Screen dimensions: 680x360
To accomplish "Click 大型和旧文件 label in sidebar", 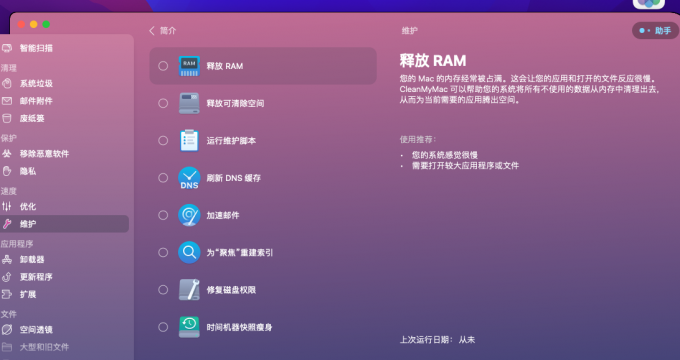I will [44, 347].
